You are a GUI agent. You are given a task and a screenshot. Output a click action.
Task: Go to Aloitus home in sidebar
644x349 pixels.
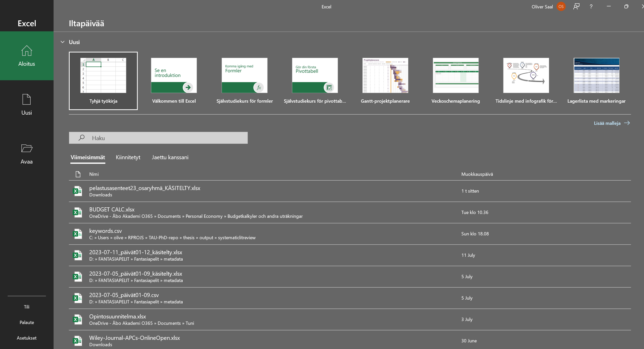pyautogui.click(x=27, y=56)
